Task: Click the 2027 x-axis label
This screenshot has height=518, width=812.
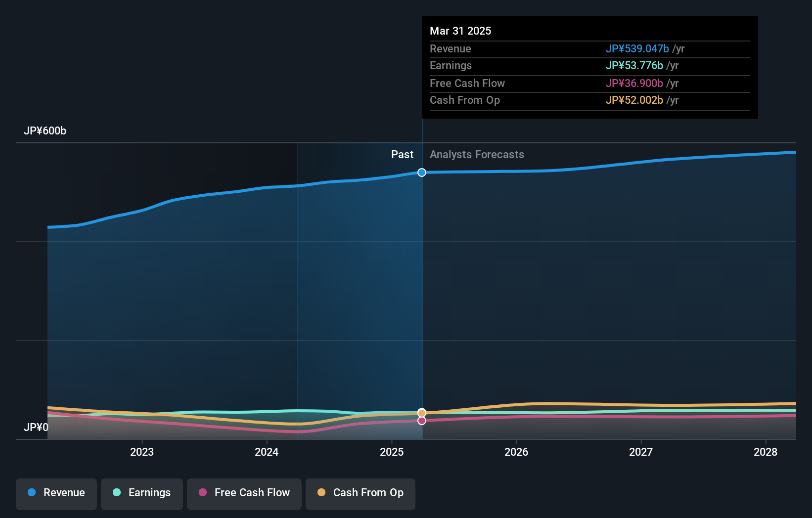Action: coord(641,452)
